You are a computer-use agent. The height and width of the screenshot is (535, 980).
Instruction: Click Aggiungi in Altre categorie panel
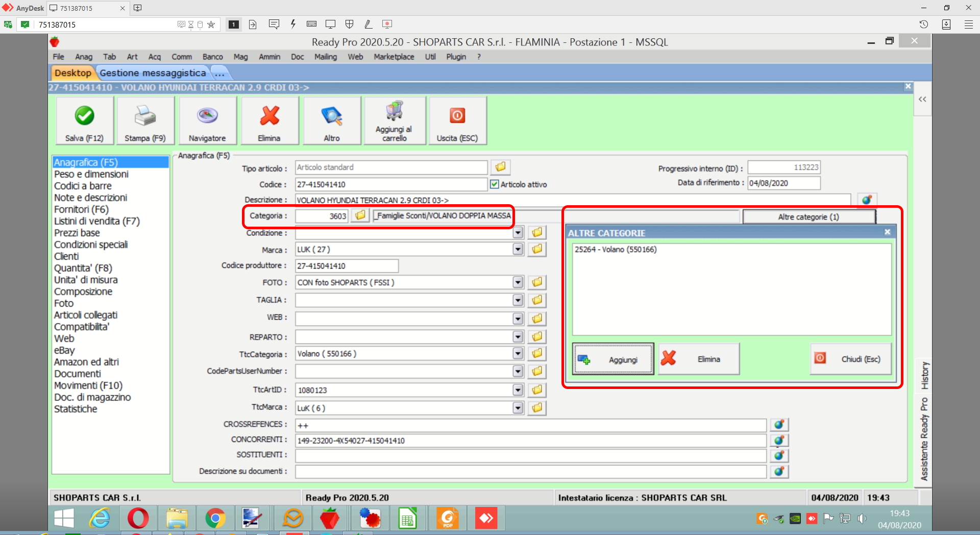[x=613, y=359]
